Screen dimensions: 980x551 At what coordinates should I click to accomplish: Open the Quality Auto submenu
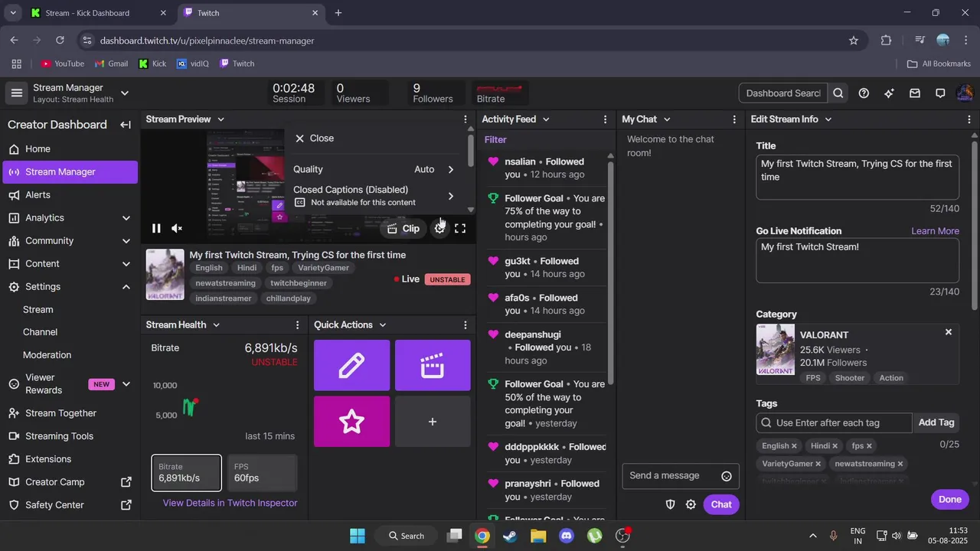pos(375,169)
